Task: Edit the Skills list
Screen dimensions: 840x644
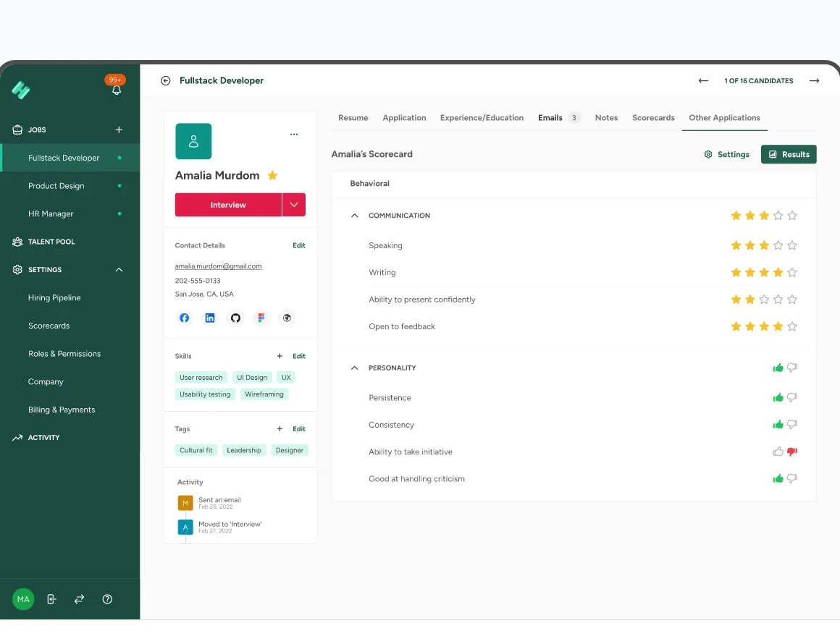Action: point(299,356)
